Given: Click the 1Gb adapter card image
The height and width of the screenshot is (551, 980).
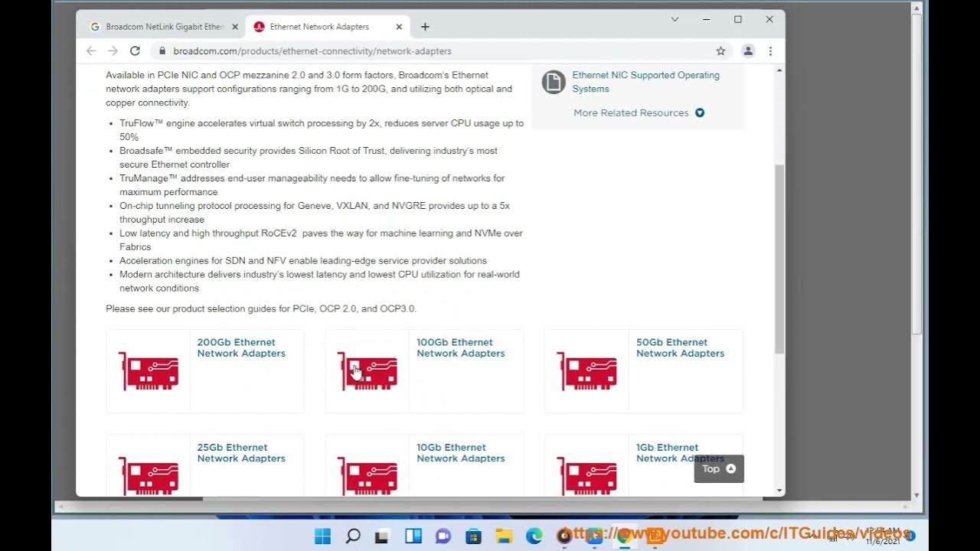Looking at the screenshot, I should pyautogui.click(x=587, y=476).
